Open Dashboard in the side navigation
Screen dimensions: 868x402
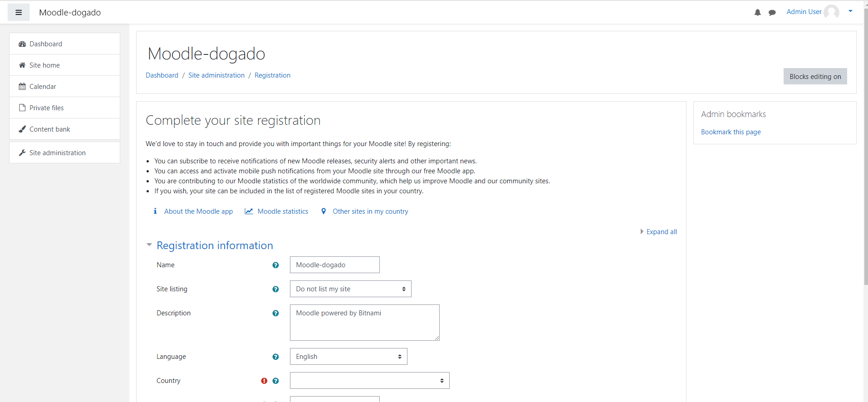coord(64,44)
